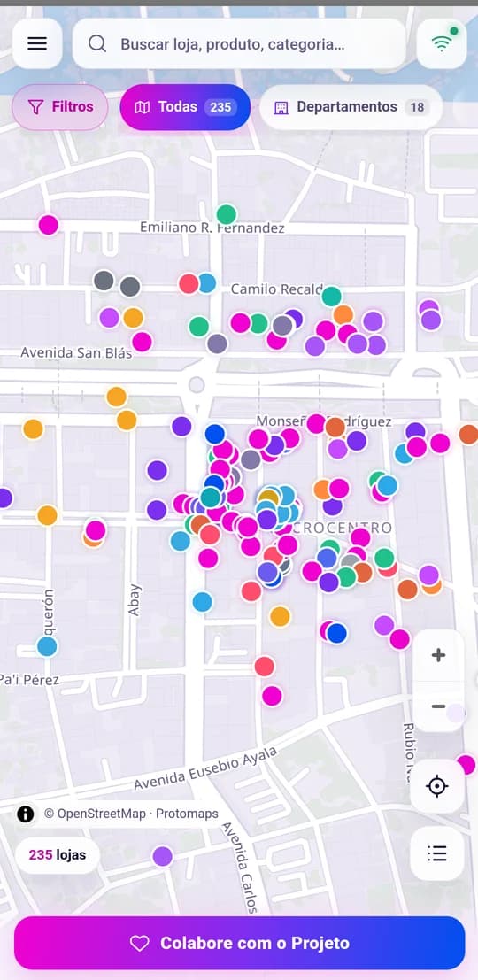Click the search magnifier icon
478x980 pixels.
point(96,43)
